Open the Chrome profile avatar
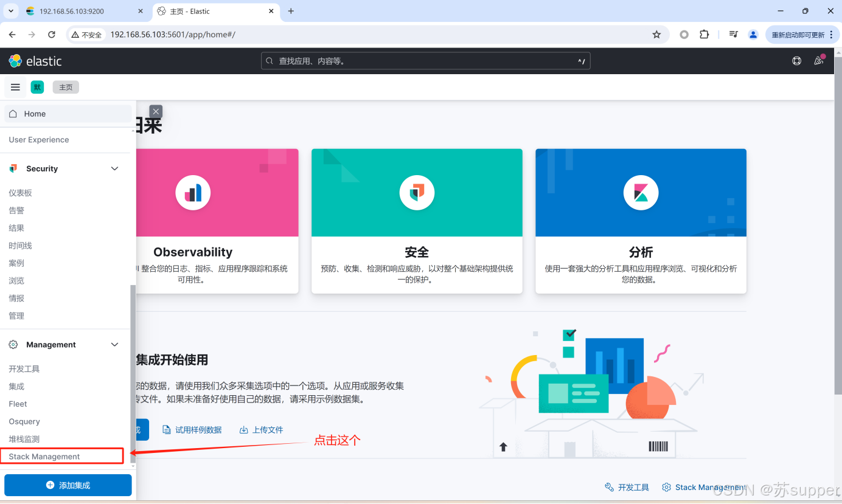The height and width of the screenshot is (504, 842). (753, 35)
